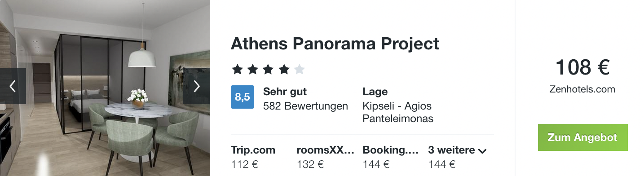Click the Kipseli - Agios Panteleimonas location
Viewport: 644px width, 176px height.
pyautogui.click(x=398, y=112)
